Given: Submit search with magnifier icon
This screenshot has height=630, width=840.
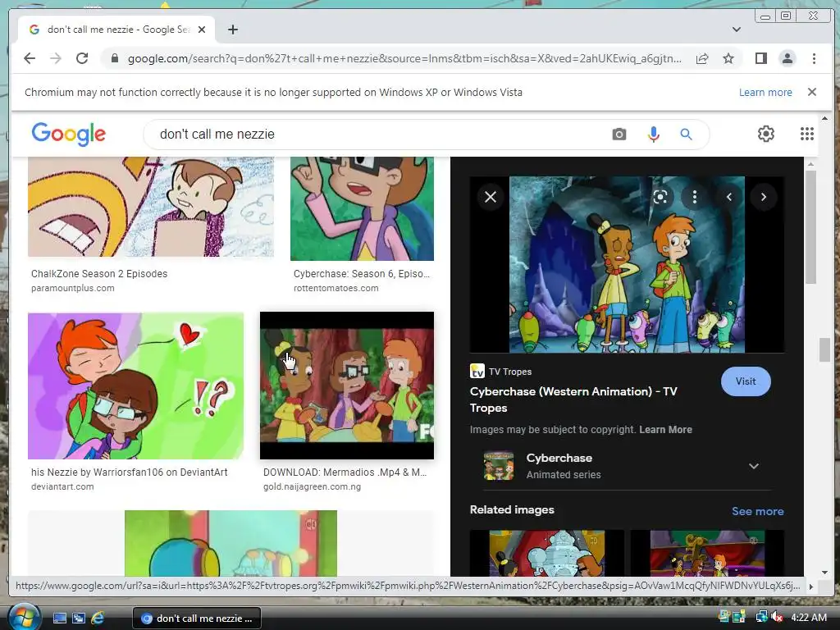Looking at the screenshot, I should pyautogui.click(x=686, y=134).
